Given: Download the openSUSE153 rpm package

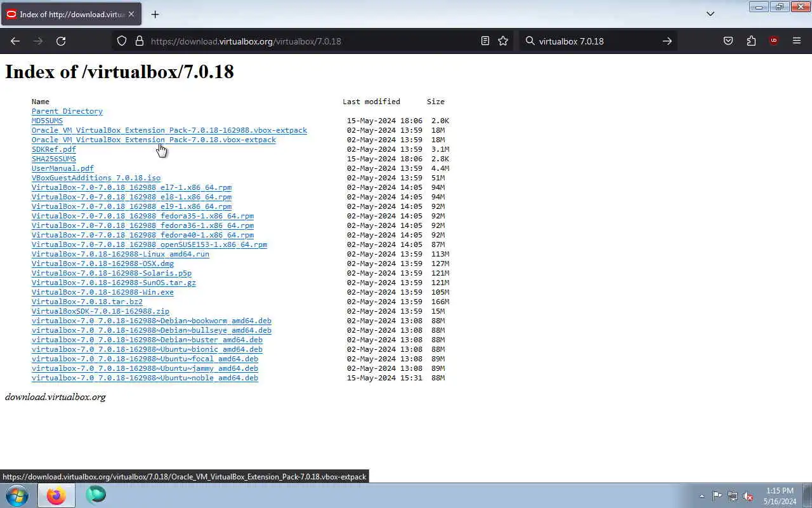Looking at the screenshot, I should click(149, 244).
